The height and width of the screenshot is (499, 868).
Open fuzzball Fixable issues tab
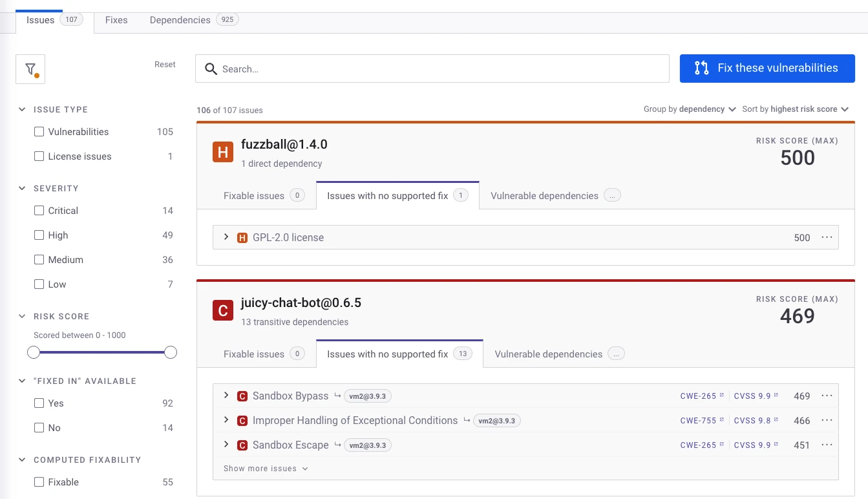point(264,196)
